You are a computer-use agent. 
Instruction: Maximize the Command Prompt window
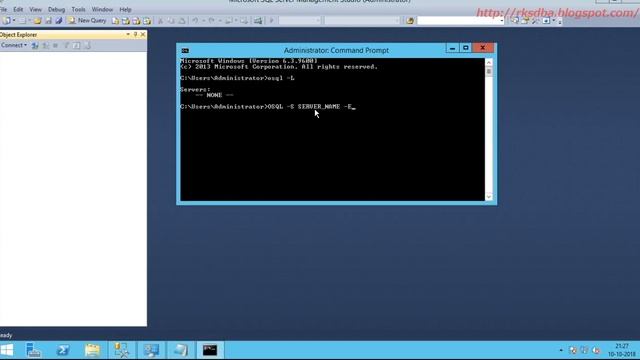466,48
